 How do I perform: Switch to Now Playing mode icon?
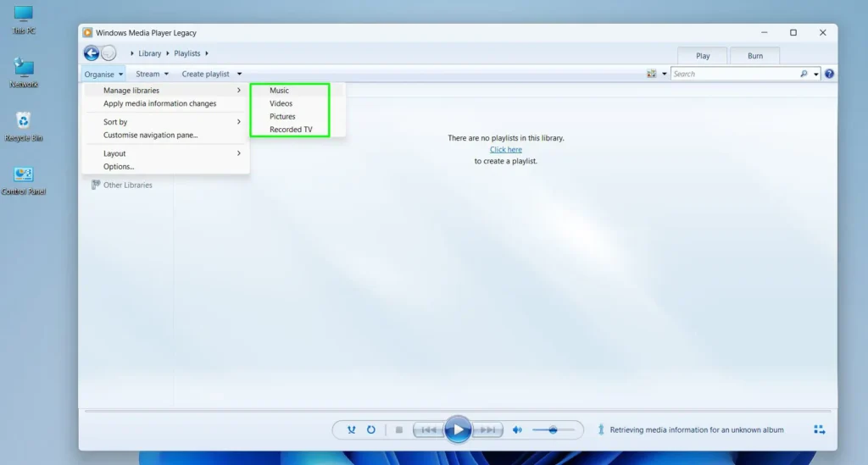point(820,429)
